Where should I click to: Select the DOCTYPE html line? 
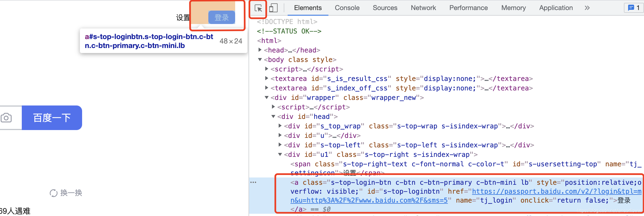click(287, 21)
